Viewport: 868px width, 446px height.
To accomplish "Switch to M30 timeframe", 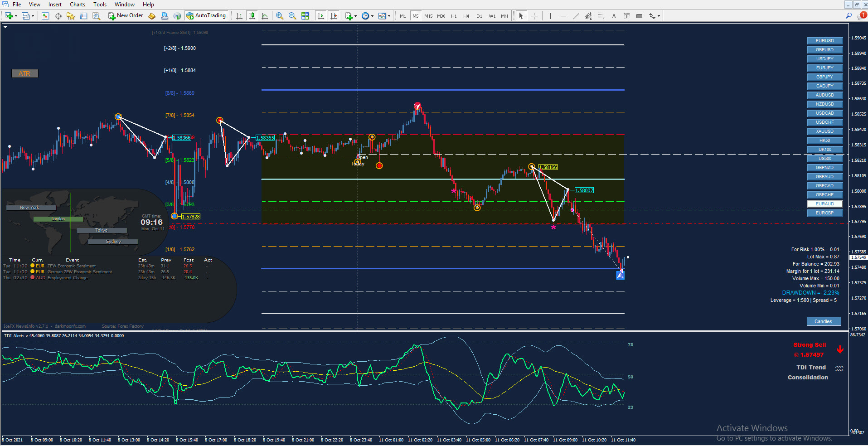I will [x=441, y=16].
